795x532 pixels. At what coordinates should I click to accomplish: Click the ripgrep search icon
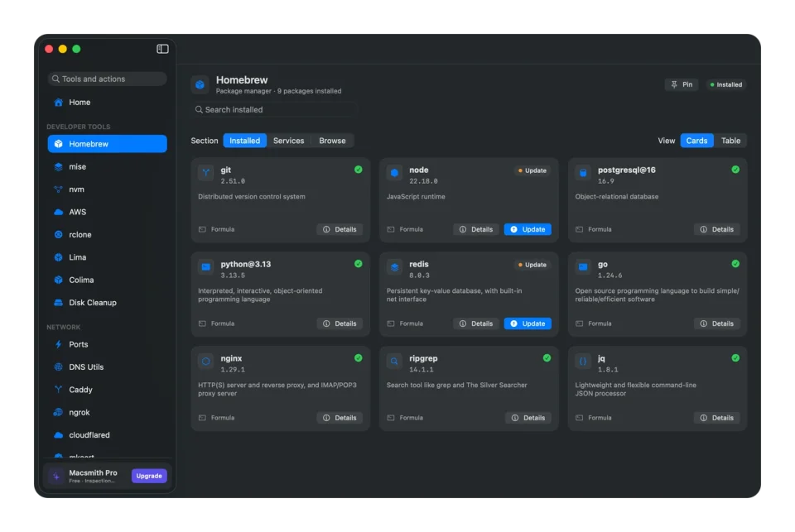tap(394, 362)
